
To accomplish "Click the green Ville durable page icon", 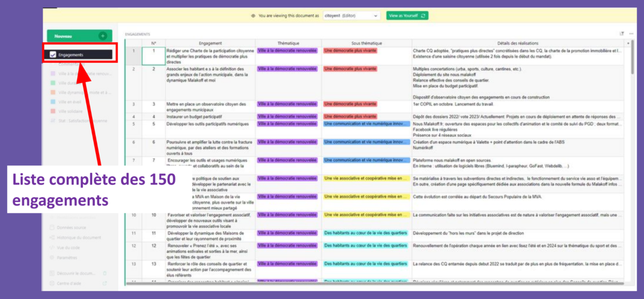I will click(x=53, y=83).
